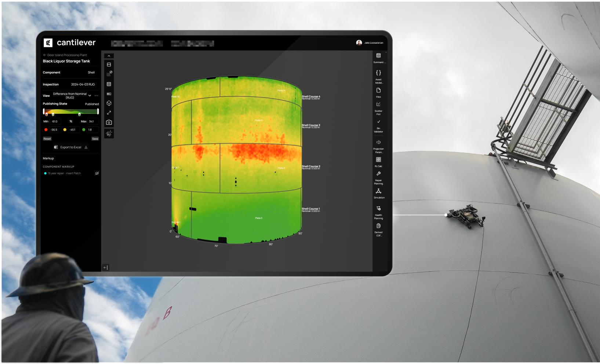600x364 pixels.
Task: Click the Published status text
Action: click(x=92, y=104)
